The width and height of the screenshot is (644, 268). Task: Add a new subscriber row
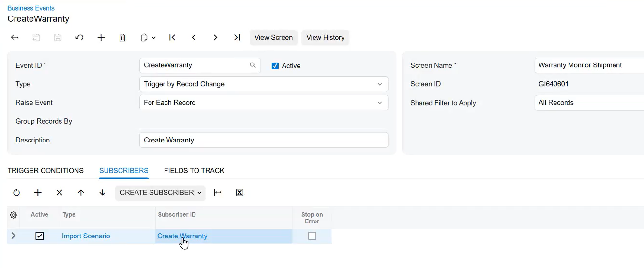(38, 193)
